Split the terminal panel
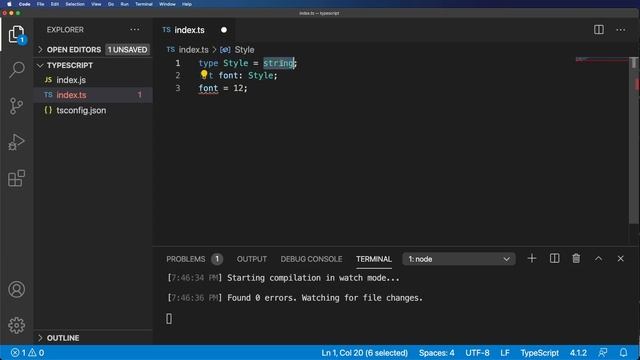 point(554,258)
